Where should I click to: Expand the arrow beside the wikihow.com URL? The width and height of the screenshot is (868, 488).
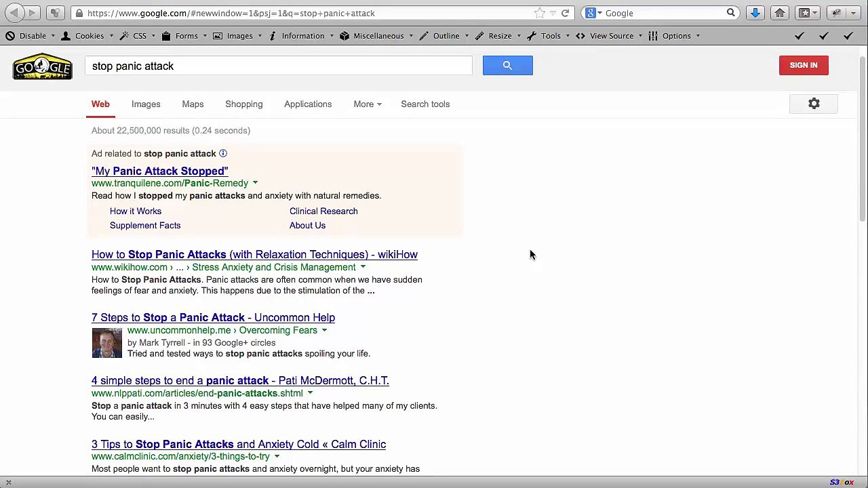363,267
